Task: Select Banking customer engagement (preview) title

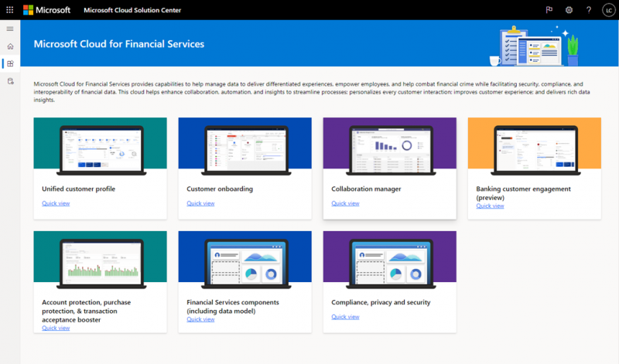Action: (x=523, y=193)
